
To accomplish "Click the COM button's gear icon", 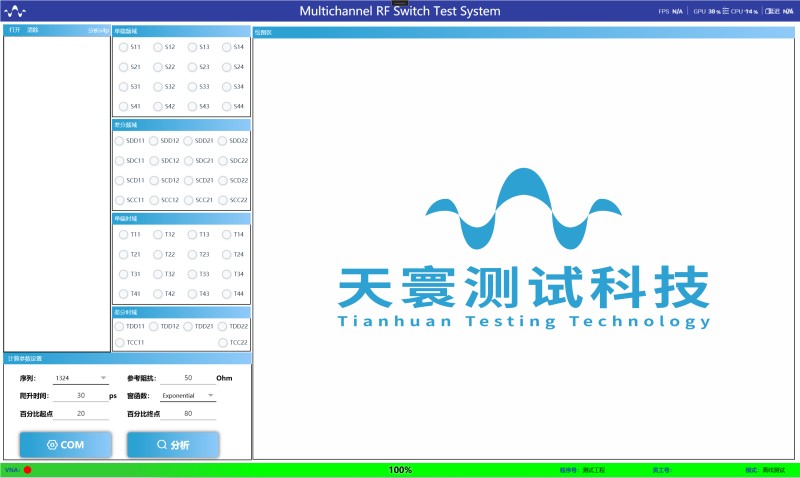I will coord(52,445).
